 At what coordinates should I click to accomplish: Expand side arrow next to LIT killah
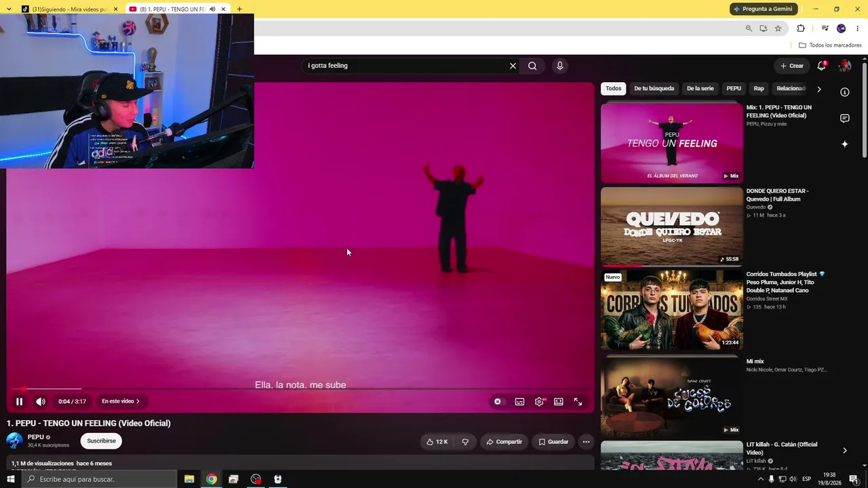[845, 450]
